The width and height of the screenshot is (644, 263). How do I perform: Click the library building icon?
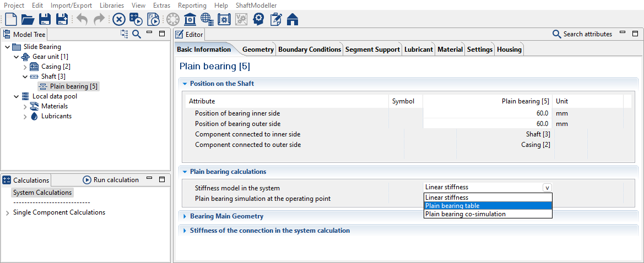pyautogui.click(x=190, y=19)
